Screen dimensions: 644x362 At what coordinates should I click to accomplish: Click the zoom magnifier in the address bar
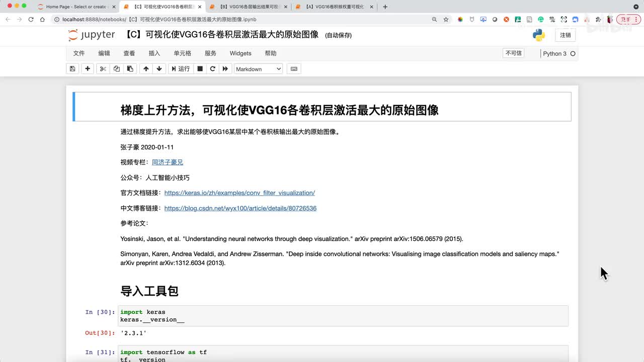click(x=434, y=19)
